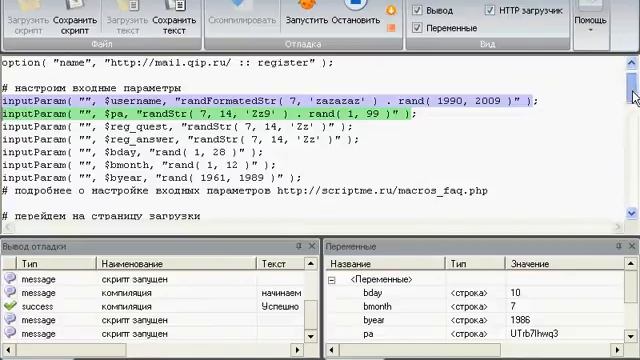Select the message компиляция начинаем row
Viewport: 640px width, 360px height.
click(153, 293)
